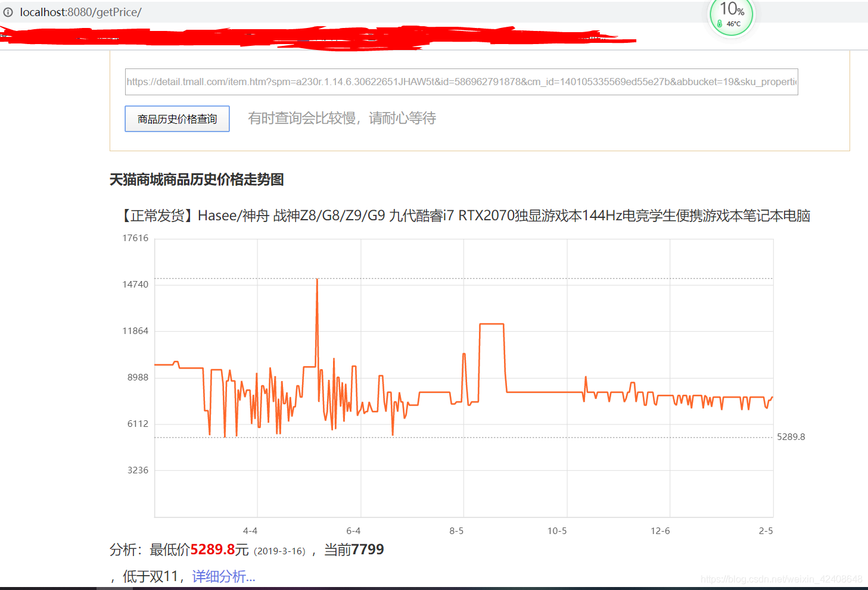Image resolution: width=868 pixels, height=590 pixels.
Task: Focus the Tmall product URL input field
Action: [461, 82]
